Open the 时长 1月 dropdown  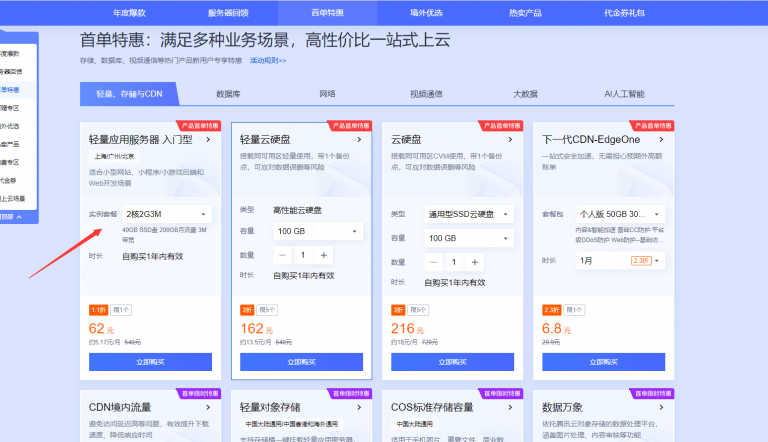click(620, 261)
